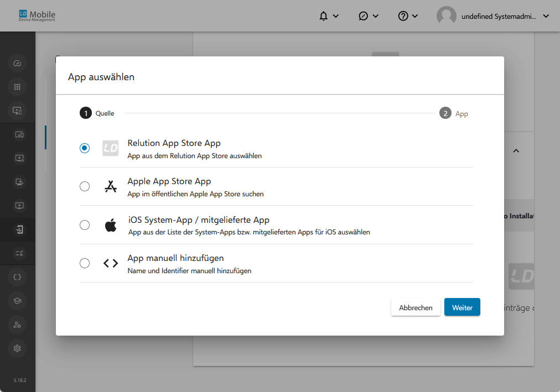Open the monitor with star sidebar icon
Viewport: 560px width, 392px height.
17,111
